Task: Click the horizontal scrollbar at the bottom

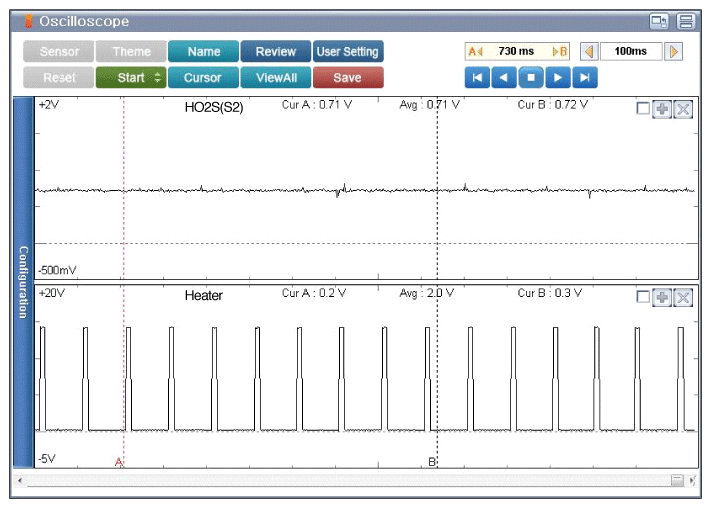Action: [x=350, y=481]
